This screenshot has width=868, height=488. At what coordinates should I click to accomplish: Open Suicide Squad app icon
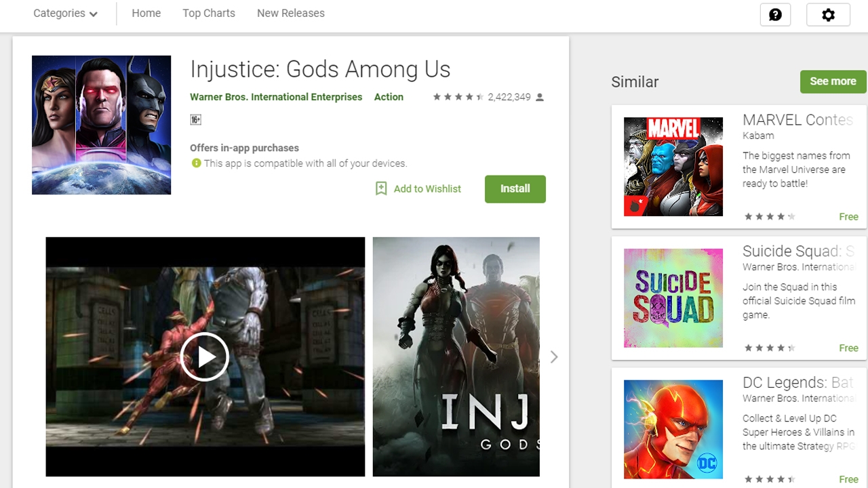673,298
